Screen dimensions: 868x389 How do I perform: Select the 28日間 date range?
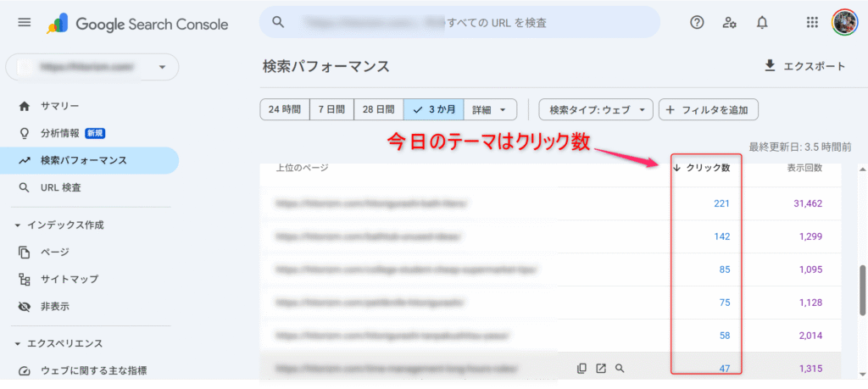click(x=379, y=109)
